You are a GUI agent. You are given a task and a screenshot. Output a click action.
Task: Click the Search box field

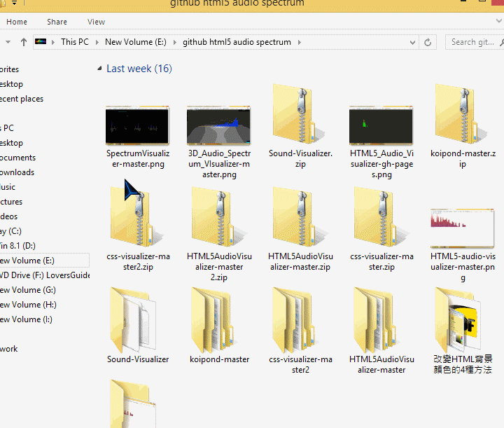coord(475,42)
